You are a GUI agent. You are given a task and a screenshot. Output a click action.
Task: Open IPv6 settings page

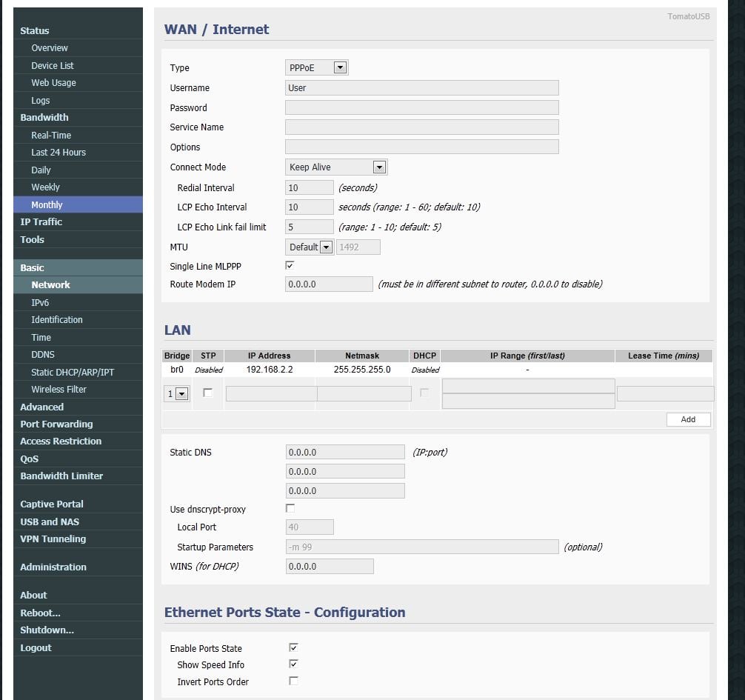[x=40, y=302]
